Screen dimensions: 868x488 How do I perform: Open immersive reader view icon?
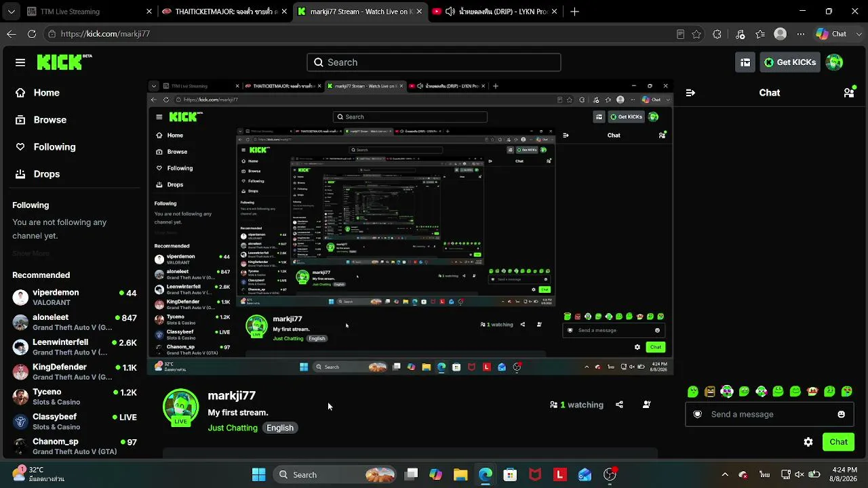pos(680,34)
